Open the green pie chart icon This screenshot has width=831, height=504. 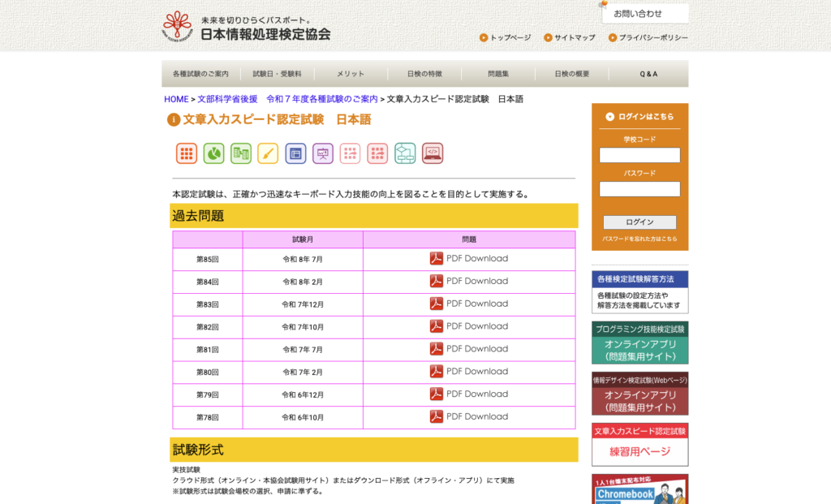point(213,153)
